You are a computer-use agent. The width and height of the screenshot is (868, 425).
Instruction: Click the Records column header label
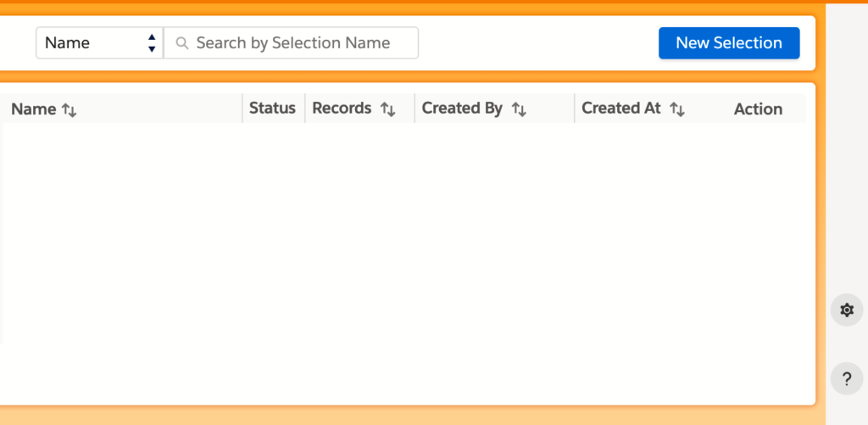pos(342,108)
